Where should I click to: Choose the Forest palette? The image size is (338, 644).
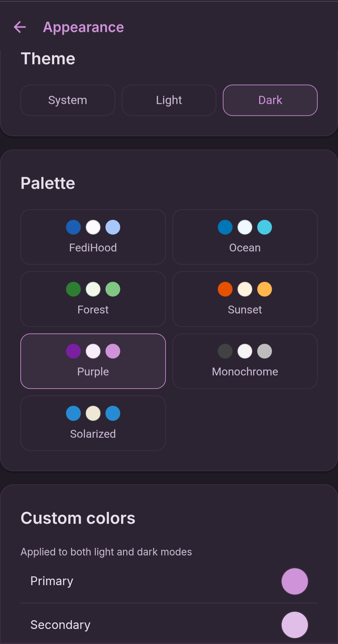tap(93, 299)
